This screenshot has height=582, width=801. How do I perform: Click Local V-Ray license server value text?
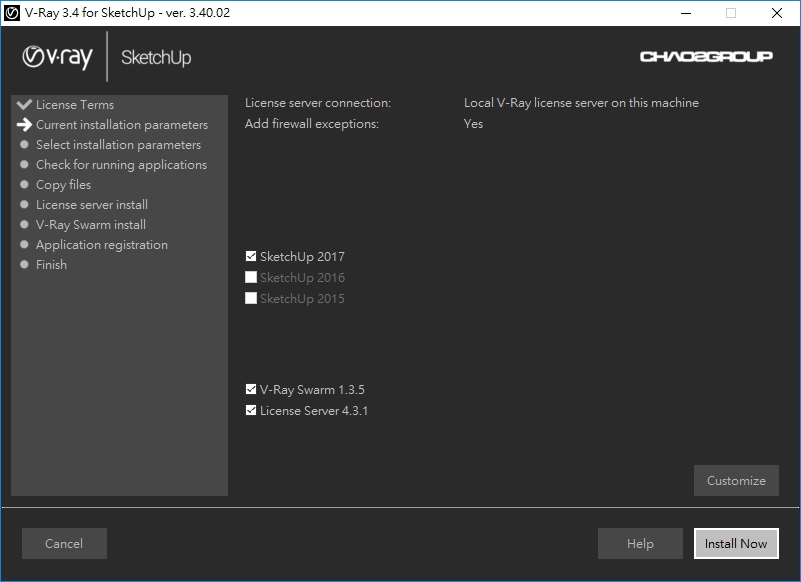tap(581, 103)
